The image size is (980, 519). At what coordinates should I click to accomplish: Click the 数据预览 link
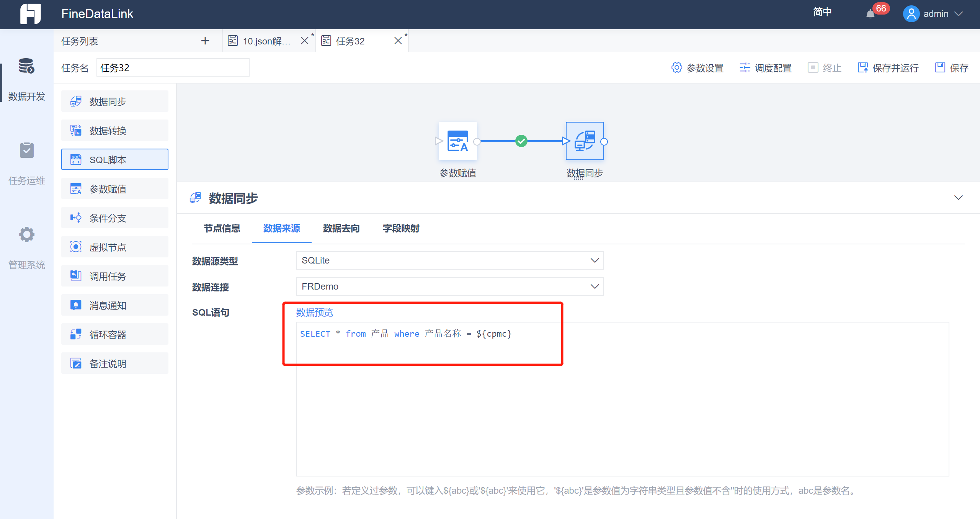(x=314, y=313)
